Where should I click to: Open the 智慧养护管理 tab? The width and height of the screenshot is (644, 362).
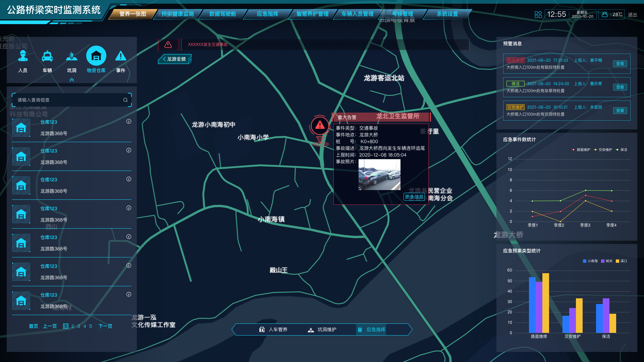pos(313,14)
